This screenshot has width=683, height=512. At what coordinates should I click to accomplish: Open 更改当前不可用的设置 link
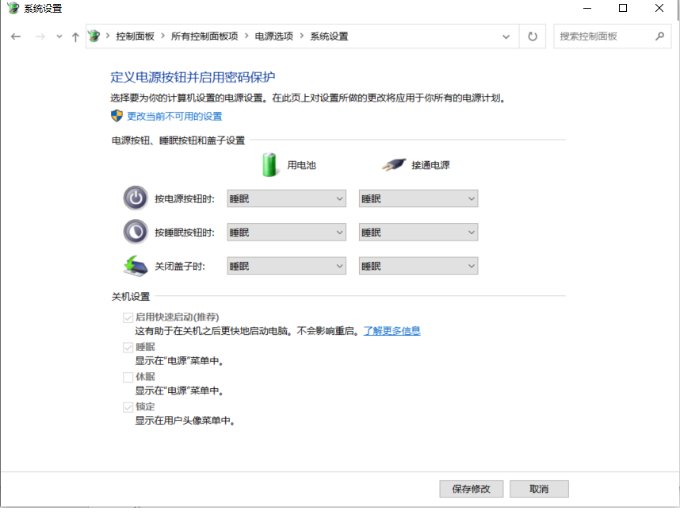pos(175,116)
